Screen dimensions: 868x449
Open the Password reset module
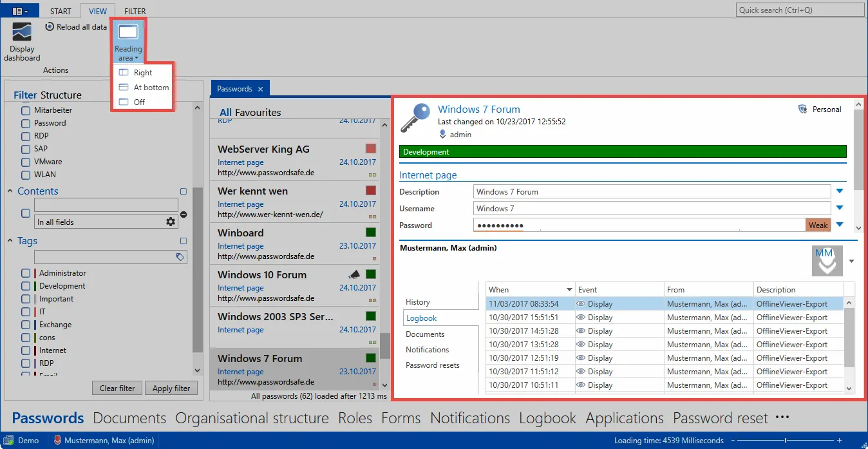click(721, 418)
